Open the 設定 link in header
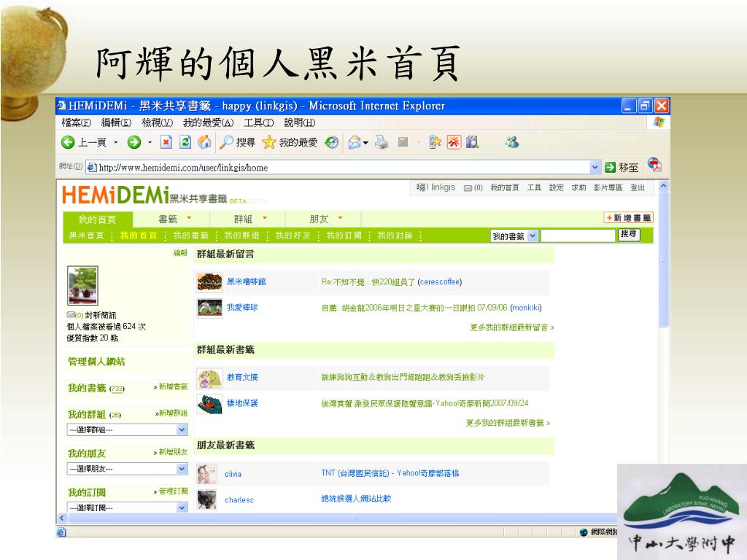This screenshot has width=747, height=560. 557,187
